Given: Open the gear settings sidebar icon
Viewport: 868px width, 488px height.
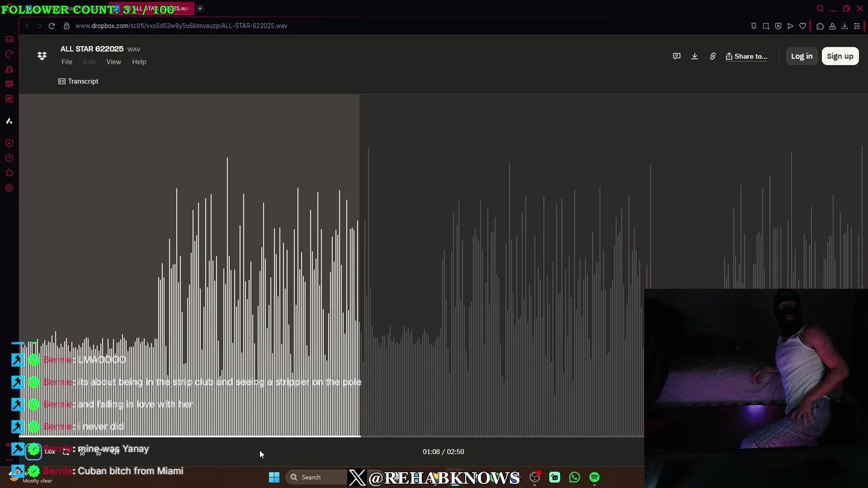Looking at the screenshot, I should 9,188.
